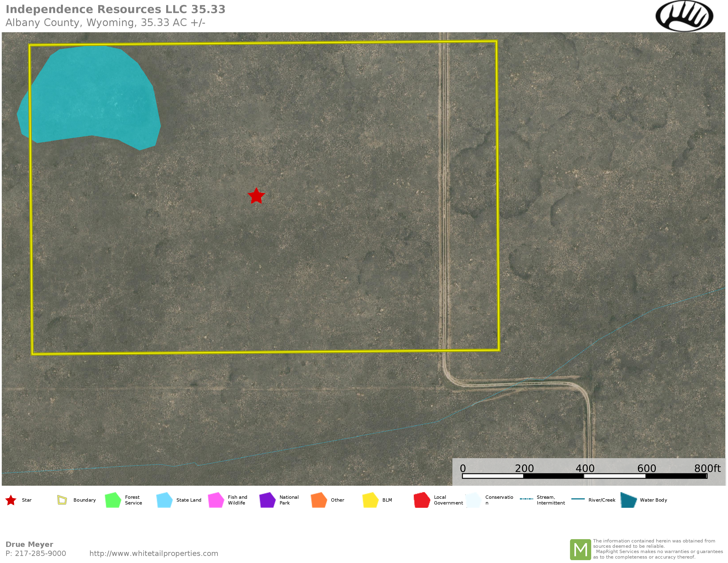Click the River/Creek legend line
This screenshot has width=728, height=563.
coord(578,499)
